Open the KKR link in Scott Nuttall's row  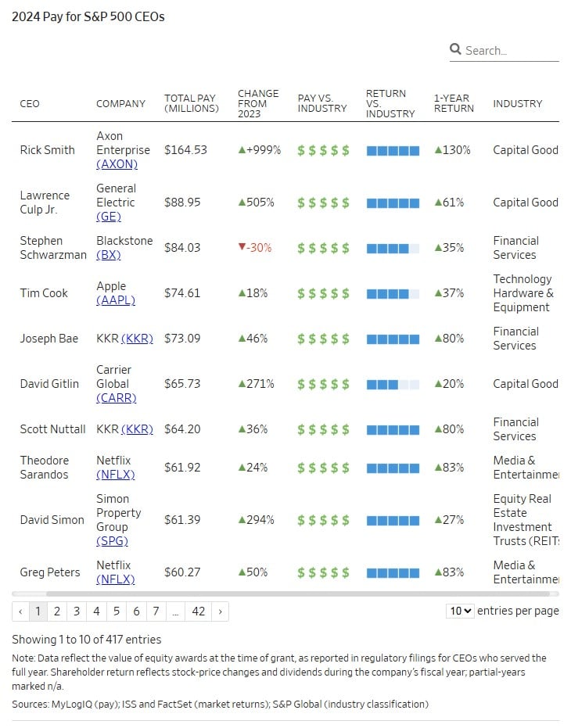(137, 429)
